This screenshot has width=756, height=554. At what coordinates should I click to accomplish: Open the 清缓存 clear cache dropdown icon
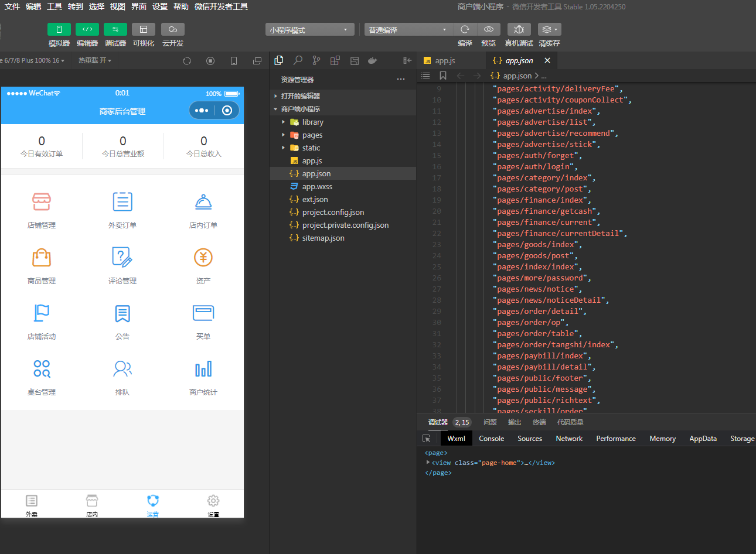tap(549, 29)
